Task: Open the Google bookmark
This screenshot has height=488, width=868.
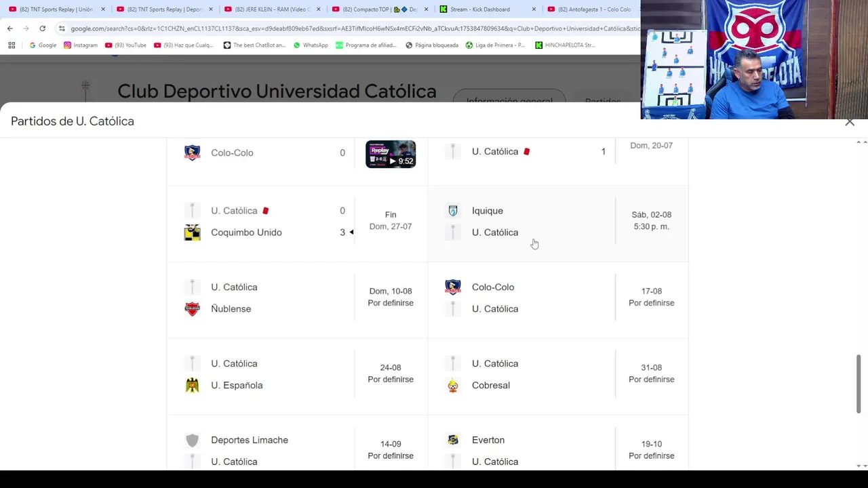Action: 43,45
